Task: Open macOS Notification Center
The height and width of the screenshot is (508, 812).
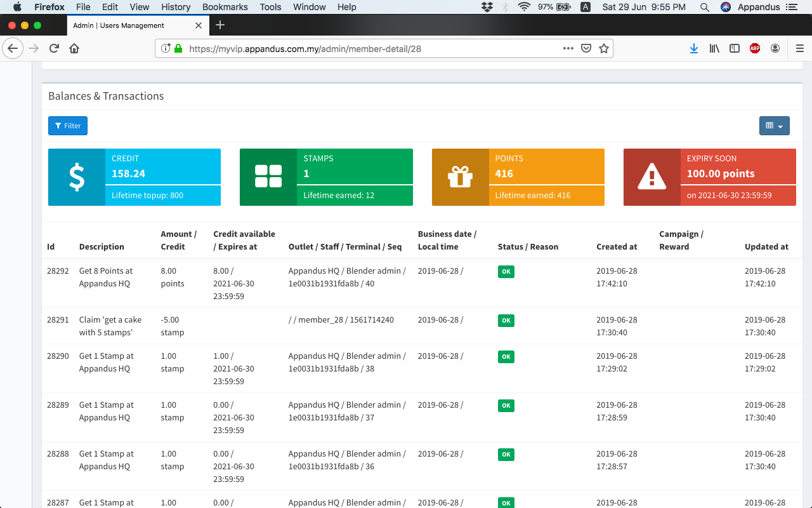Action: point(791,7)
